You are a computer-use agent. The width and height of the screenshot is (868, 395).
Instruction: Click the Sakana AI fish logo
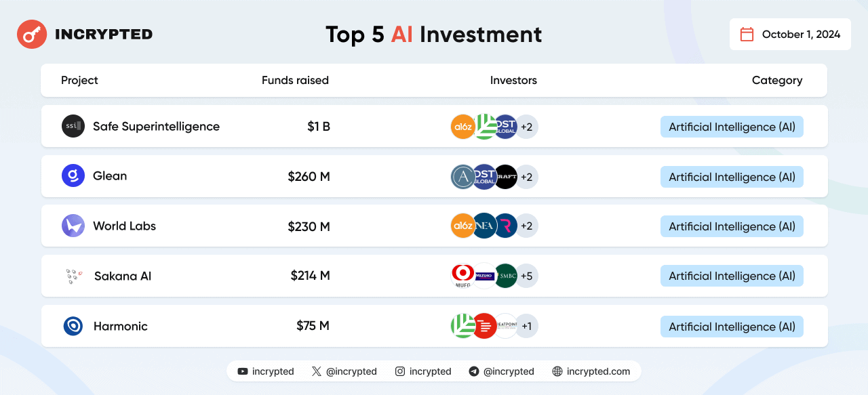pos(74,276)
